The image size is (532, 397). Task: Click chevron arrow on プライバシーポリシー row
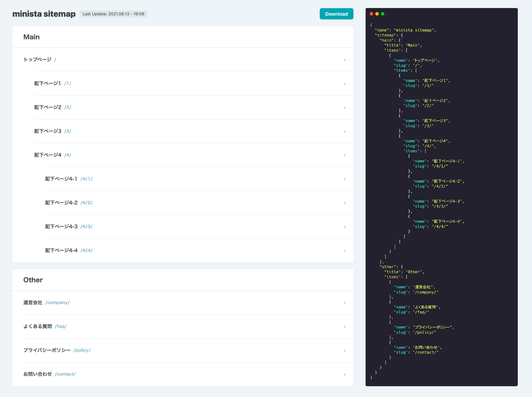pyautogui.click(x=344, y=351)
